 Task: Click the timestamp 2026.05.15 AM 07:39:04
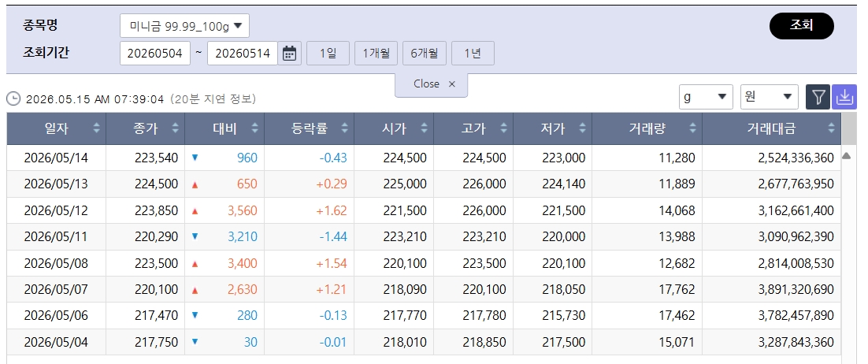[95, 99]
